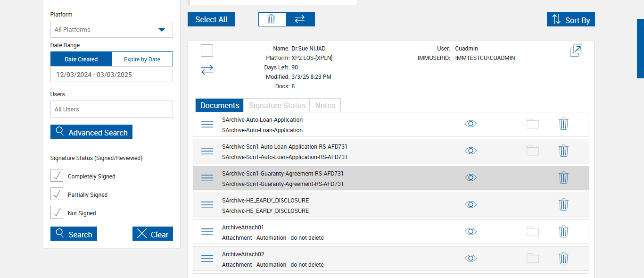Click the transfer arrows icon under the record checkbox
Screen dimensions: 644x278
[207, 70]
